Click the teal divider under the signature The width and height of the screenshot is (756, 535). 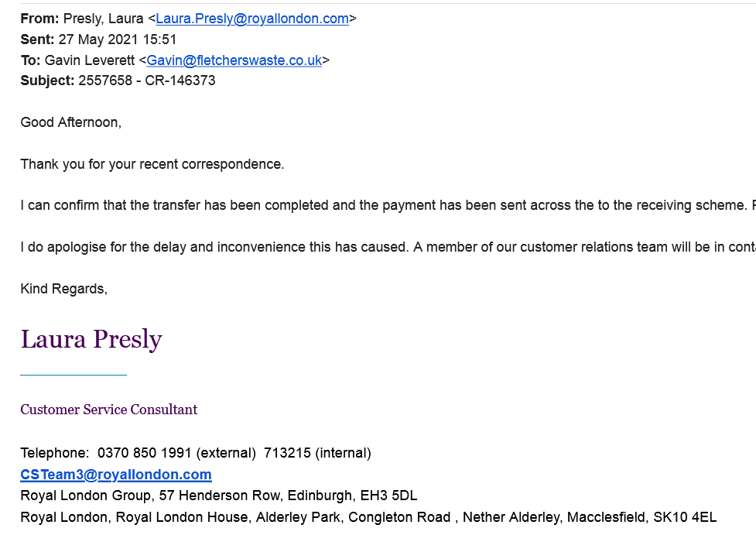74,375
